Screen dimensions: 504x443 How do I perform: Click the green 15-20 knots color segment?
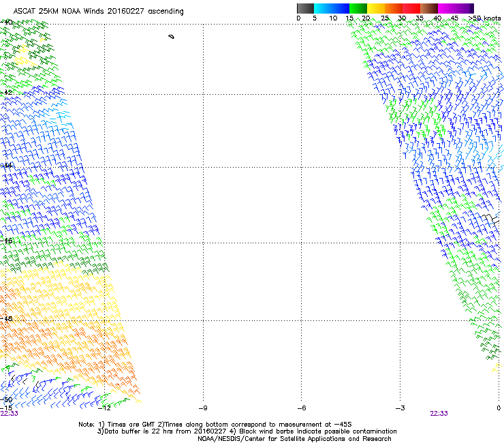click(358, 8)
